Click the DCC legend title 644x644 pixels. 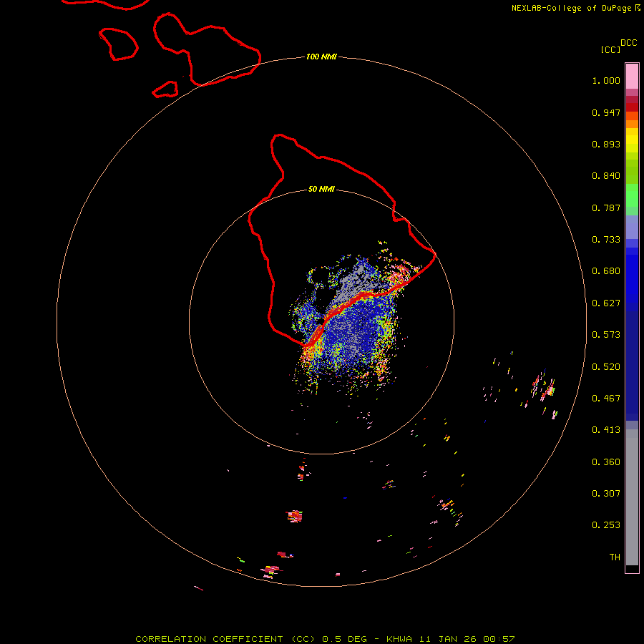628,43
